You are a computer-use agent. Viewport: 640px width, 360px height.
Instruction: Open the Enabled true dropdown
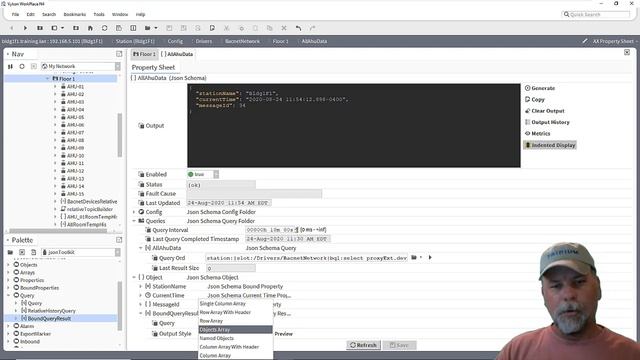(216, 174)
